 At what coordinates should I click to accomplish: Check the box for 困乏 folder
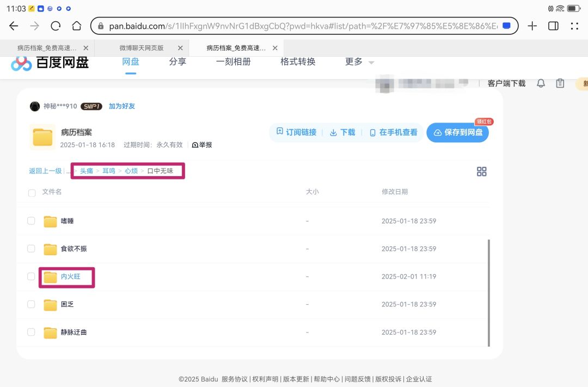[x=31, y=304]
